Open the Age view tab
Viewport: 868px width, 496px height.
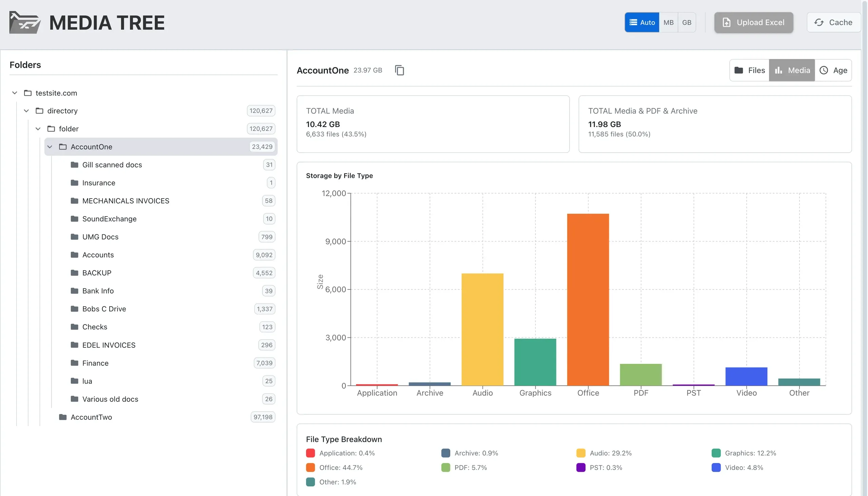coord(833,70)
